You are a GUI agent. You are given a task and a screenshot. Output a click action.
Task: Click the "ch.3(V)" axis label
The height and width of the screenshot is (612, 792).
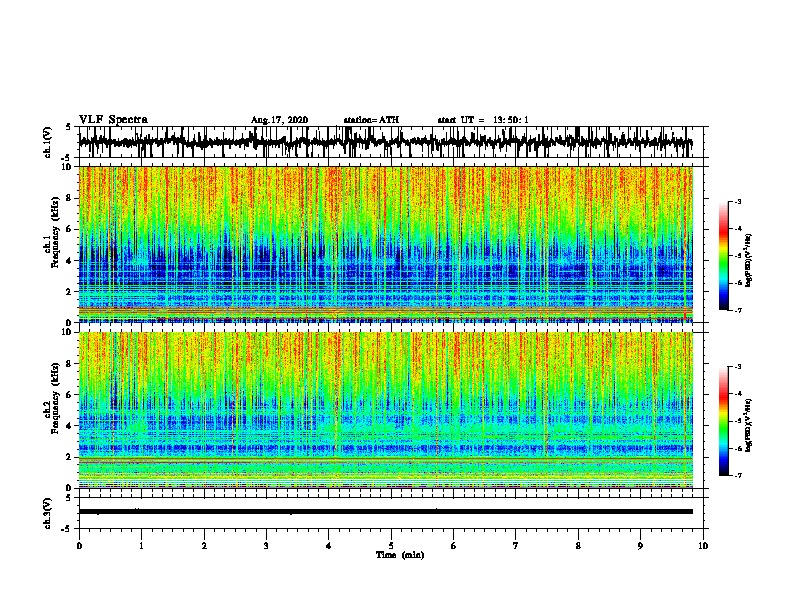(x=47, y=513)
